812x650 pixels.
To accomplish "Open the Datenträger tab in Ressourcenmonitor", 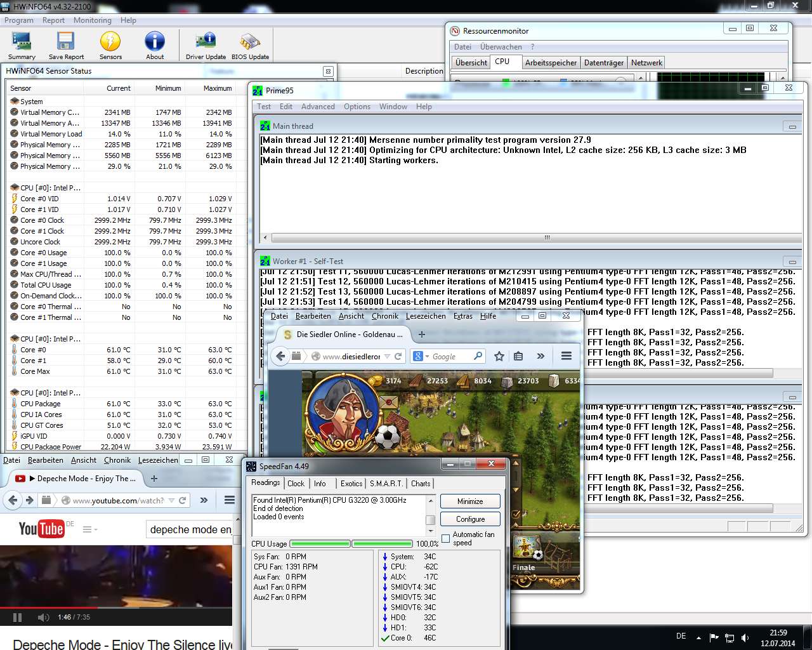I will [x=604, y=63].
